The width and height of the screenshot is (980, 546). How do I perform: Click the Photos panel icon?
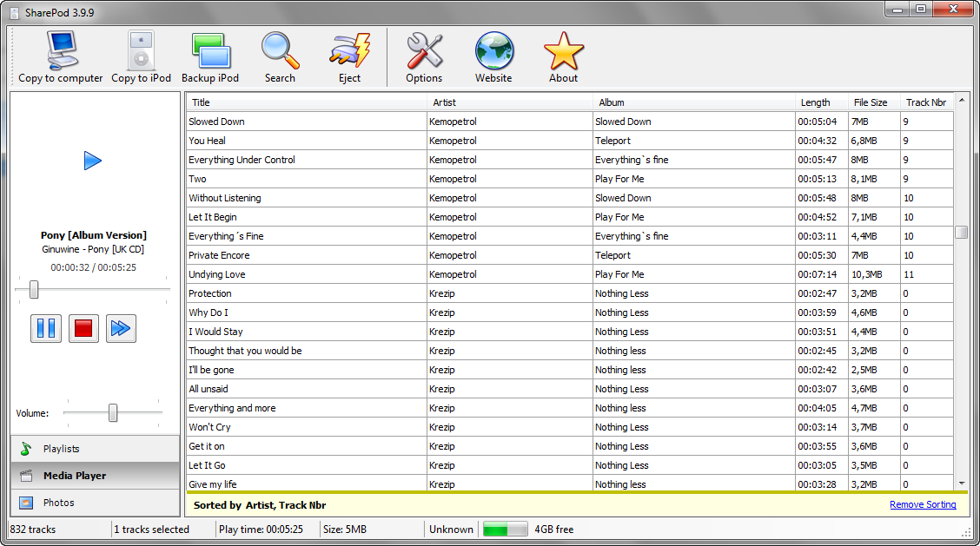point(26,503)
